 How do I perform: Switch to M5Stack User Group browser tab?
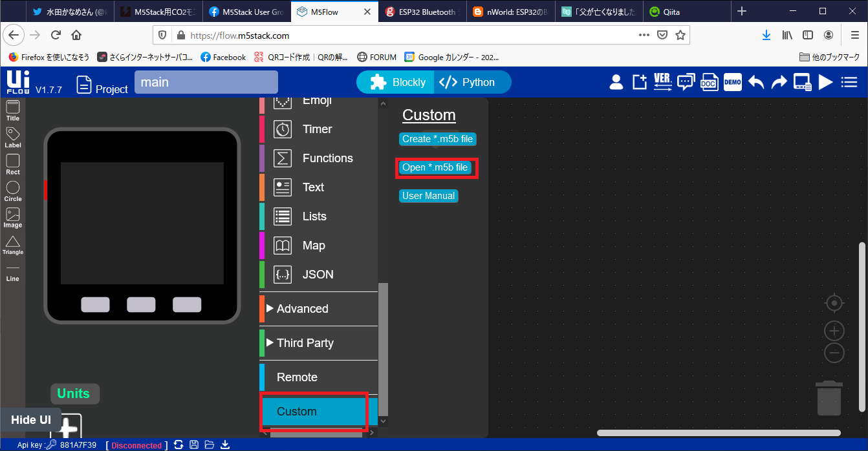pos(246,12)
